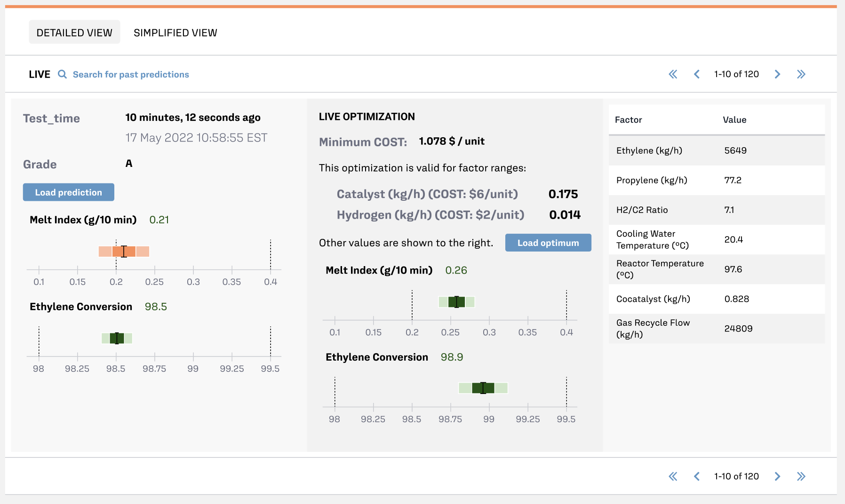
Task: Select the Gas Recycle Flow factor row
Action: [x=716, y=328]
